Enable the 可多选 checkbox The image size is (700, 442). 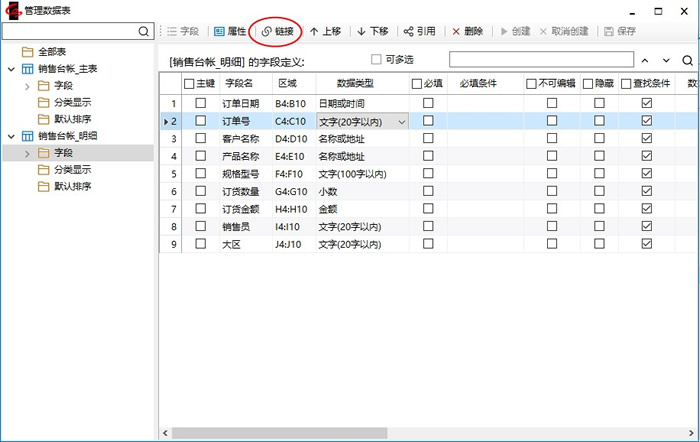pyautogui.click(x=377, y=59)
